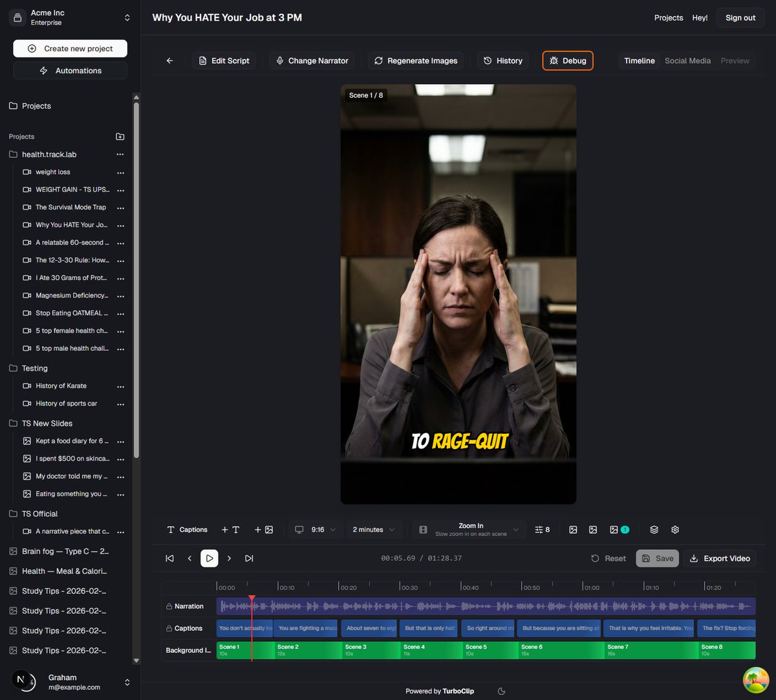Open options for 'The Survival Mode Trap'
The width and height of the screenshot is (776, 700).
click(x=120, y=208)
